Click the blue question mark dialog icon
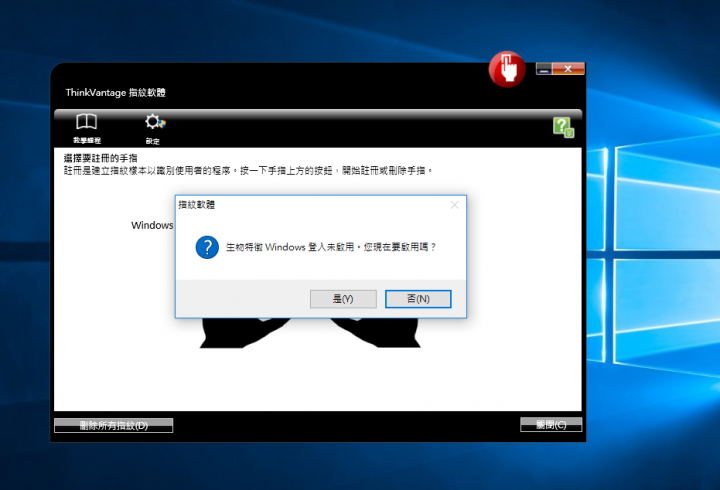Viewport: 720px width, 490px height. point(207,248)
